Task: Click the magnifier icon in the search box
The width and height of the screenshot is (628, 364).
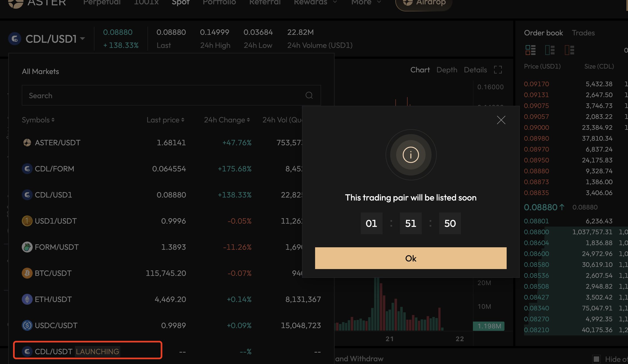Action: (309, 95)
